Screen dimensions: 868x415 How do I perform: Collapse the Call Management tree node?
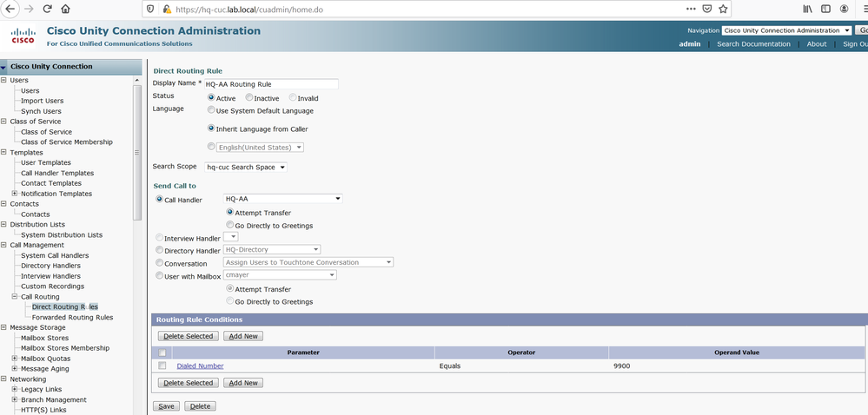[x=3, y=245]
